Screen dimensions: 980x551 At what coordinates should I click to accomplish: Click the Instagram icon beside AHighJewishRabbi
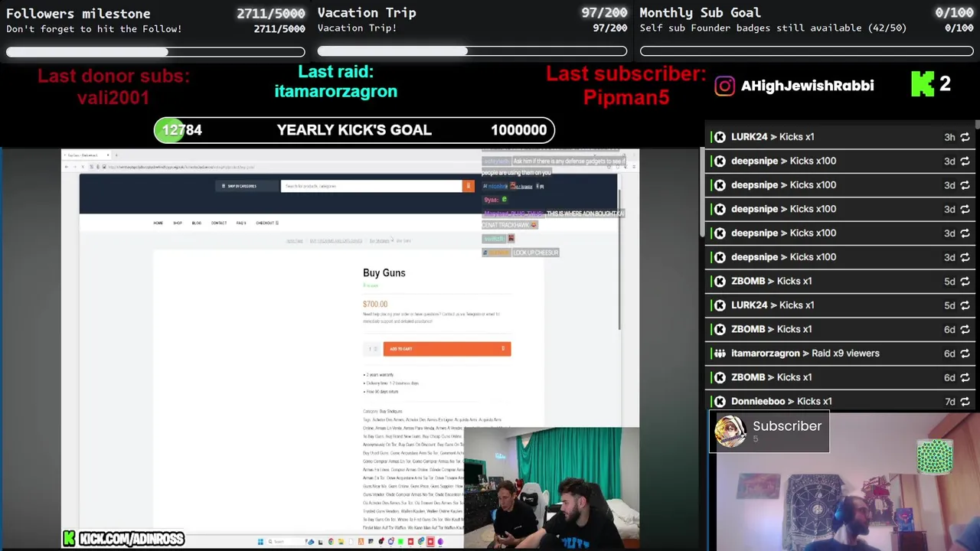click(724, 86)
